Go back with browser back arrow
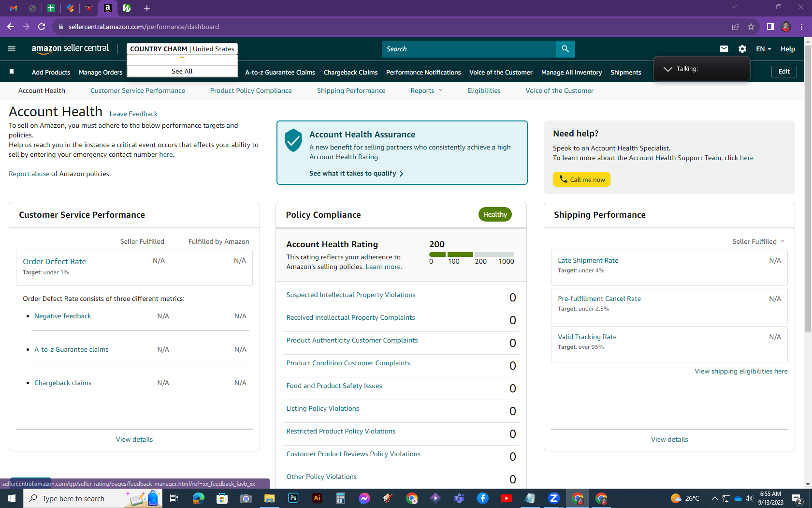 [x=11, y=27]
